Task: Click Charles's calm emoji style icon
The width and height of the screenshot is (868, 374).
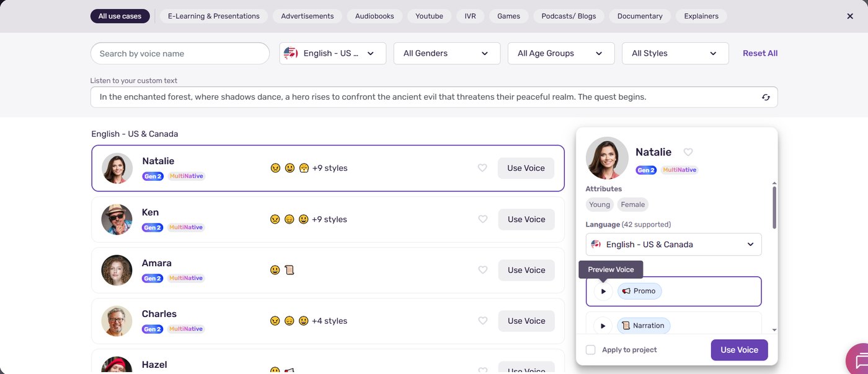Action: (289, 321)
